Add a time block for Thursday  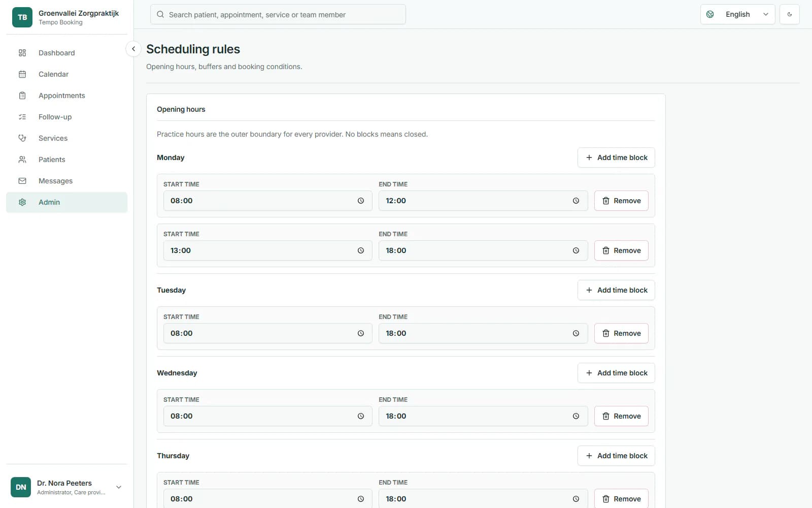point(616,456)
